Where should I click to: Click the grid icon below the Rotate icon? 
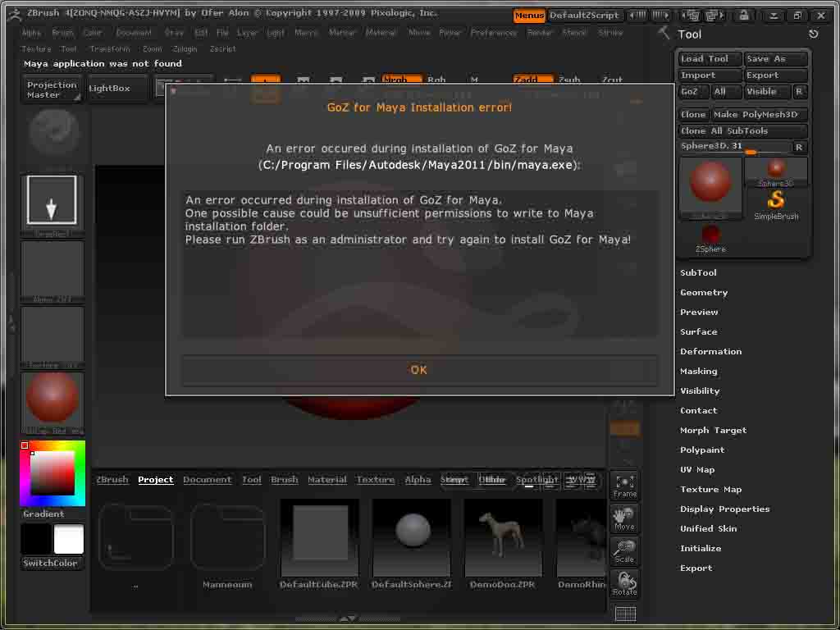[x=625, y=614]
